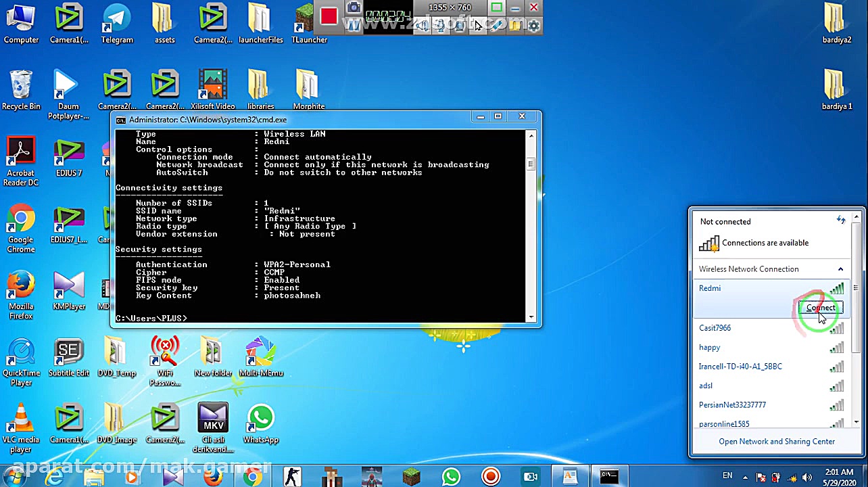Screen dimensions: 868x487
Task: Collapse the Wireless Network Connection section
Action: pyautogui.click(x=840, y=269)
